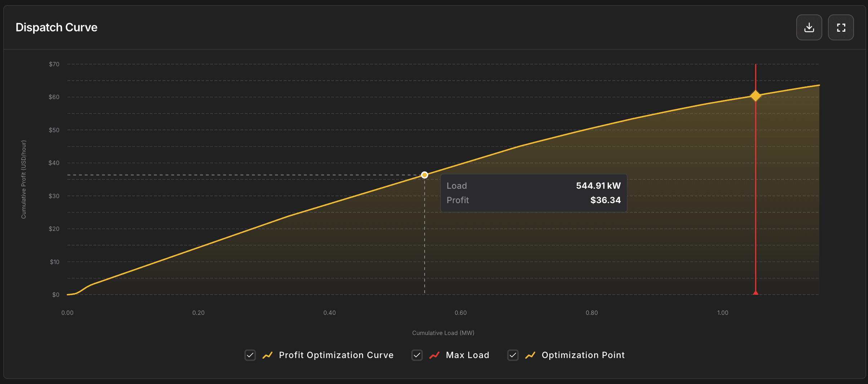Viewport: 868px width, 384px height.
Task: Click the $36.34 profit value in the tooltip
Action: [605, 200]
